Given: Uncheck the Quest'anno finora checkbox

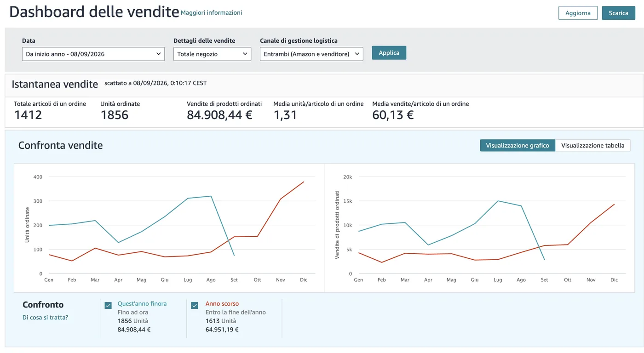Looking at the screenshot, I should (108, 305).
